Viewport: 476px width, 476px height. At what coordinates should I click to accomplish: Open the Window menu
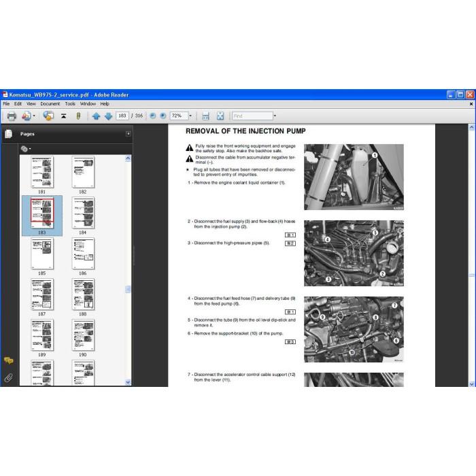tap(88, 104)
